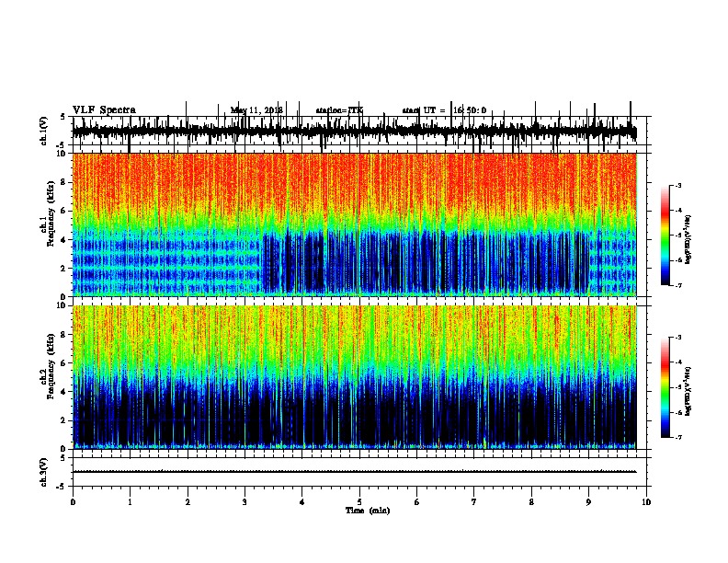Click the flat ch.3 voltage trace
Image resolution: width=728 pixels, height=563 pixels.
[x=354, y=472]
